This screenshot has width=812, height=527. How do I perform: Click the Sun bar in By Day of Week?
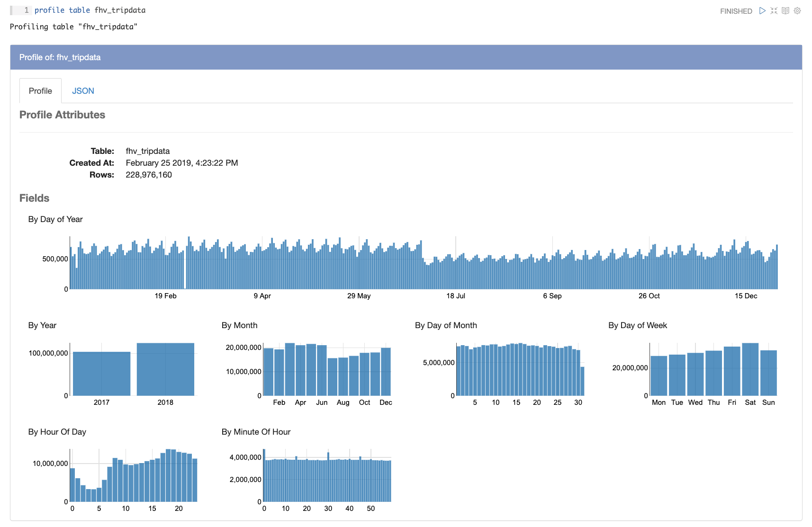click(x=768, y=373)
